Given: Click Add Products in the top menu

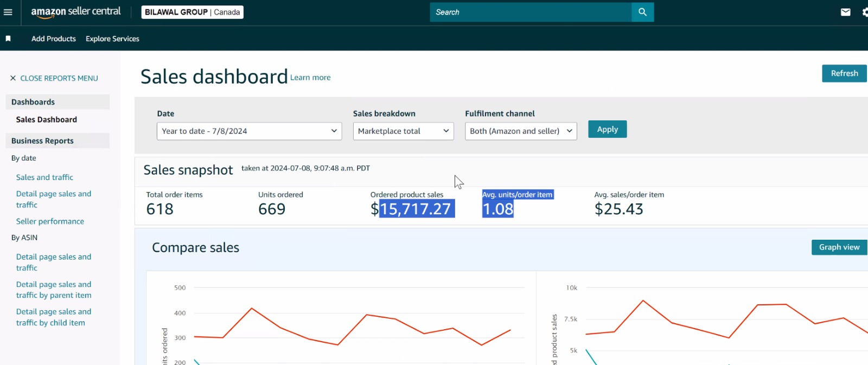Looking at the screenshot, I should pos(54,39).
